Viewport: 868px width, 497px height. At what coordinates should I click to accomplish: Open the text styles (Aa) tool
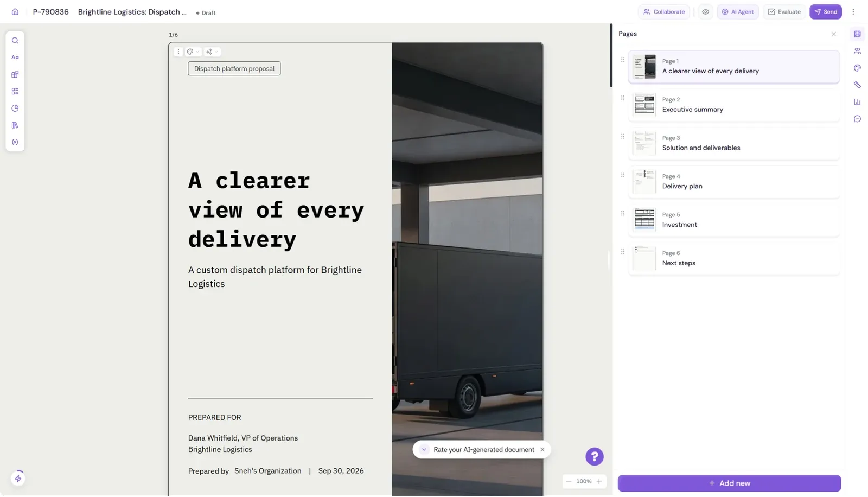tap(15, 58)
